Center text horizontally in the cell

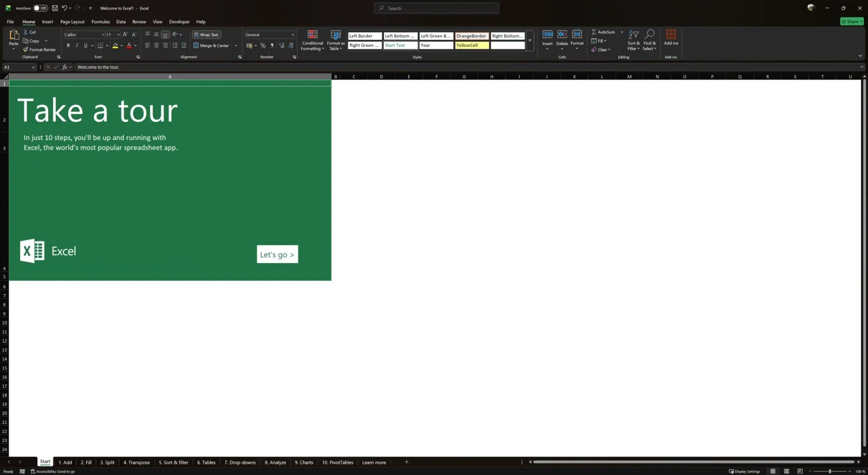(x=156, y=46)
